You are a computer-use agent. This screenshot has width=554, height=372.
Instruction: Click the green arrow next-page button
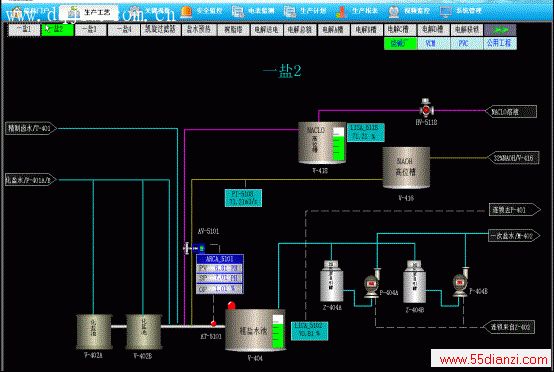pyautogui.click(x=500, y=30)
